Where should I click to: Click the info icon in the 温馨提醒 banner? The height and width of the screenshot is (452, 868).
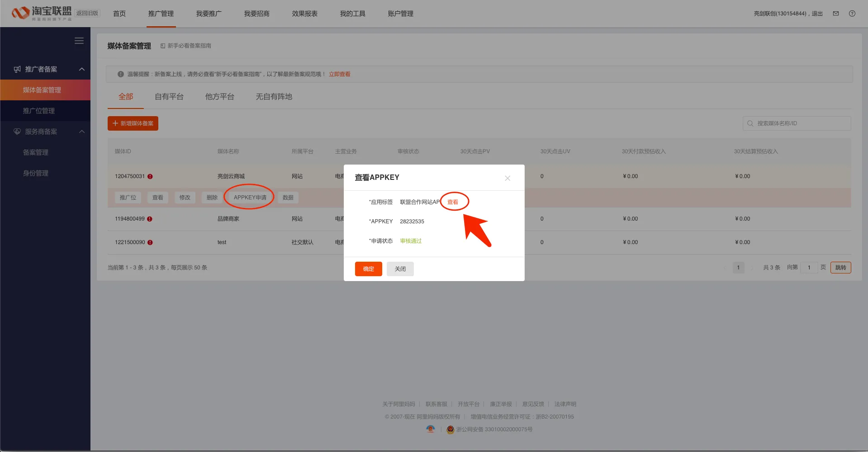(121, 74)
